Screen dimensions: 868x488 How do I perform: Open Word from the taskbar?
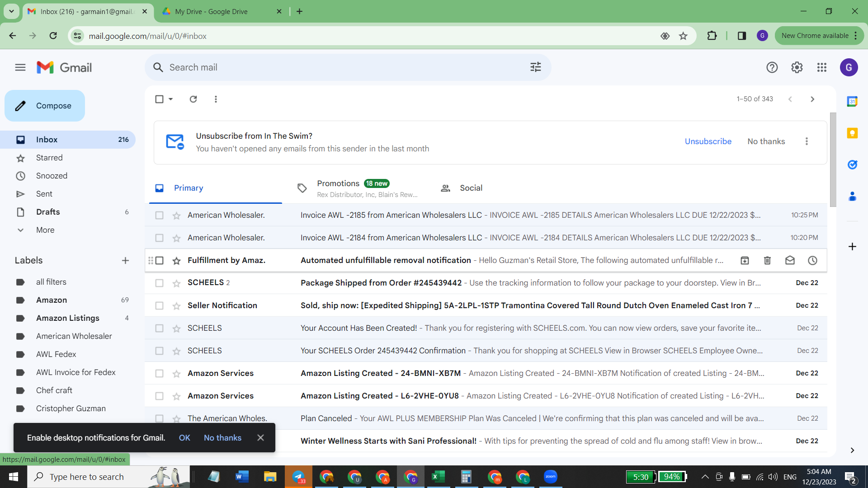pyautogui.click(x=242, y=477)
